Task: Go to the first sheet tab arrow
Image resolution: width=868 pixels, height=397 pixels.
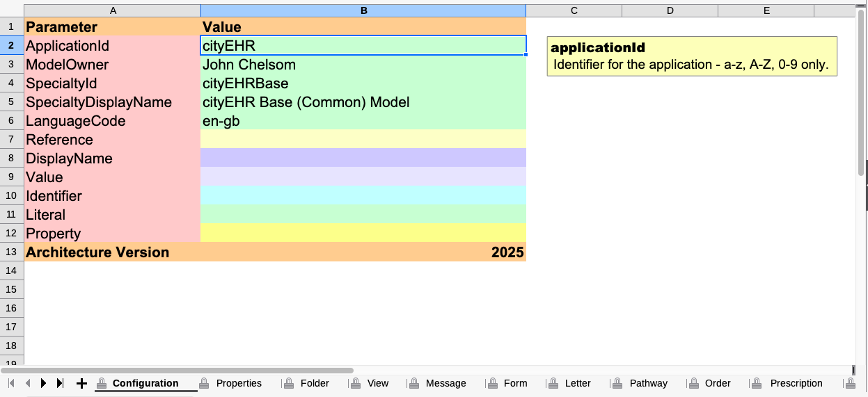Action: pyautogui.click(x=11, y=383)
